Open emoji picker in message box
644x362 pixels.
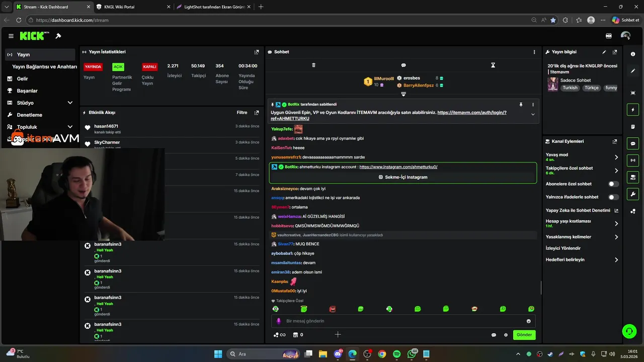529,321
